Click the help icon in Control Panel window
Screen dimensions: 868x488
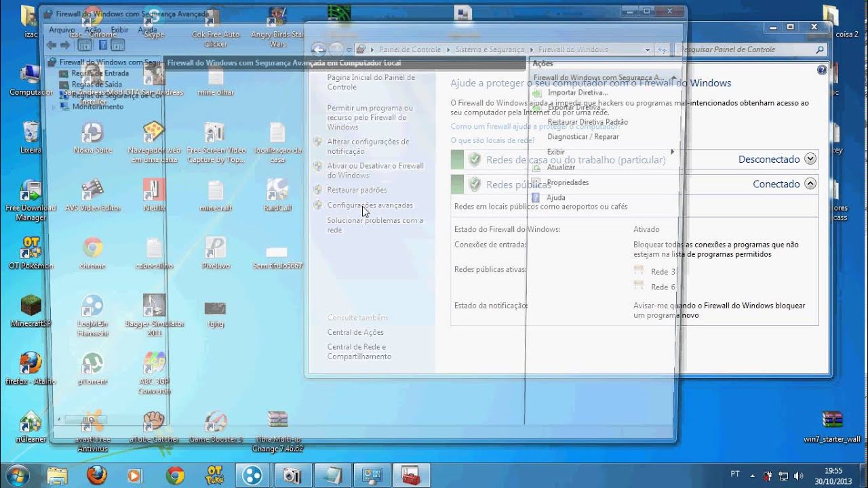click(822, 70)
